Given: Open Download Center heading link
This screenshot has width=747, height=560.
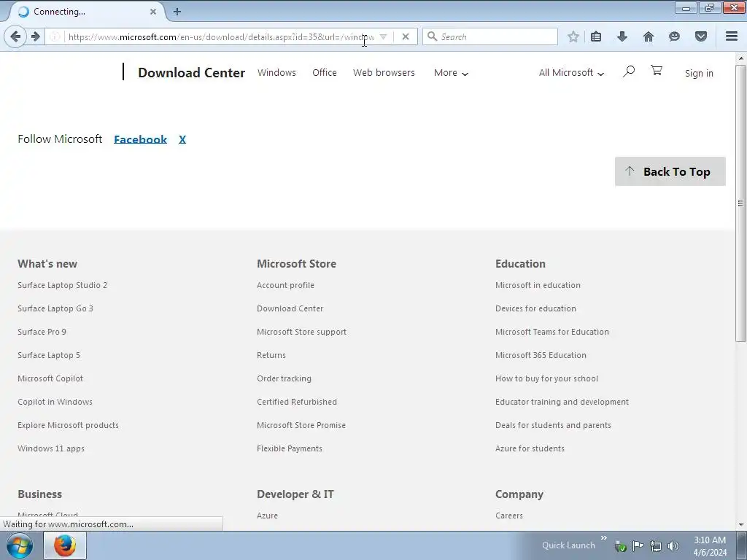Looking at the screenshot, I should [x=192, y=73].
